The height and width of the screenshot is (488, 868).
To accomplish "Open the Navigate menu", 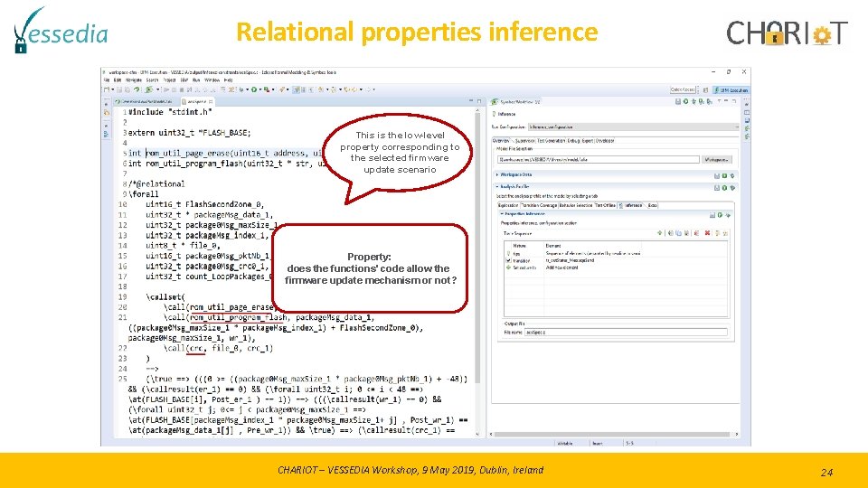I will click(x=134, y=80).
